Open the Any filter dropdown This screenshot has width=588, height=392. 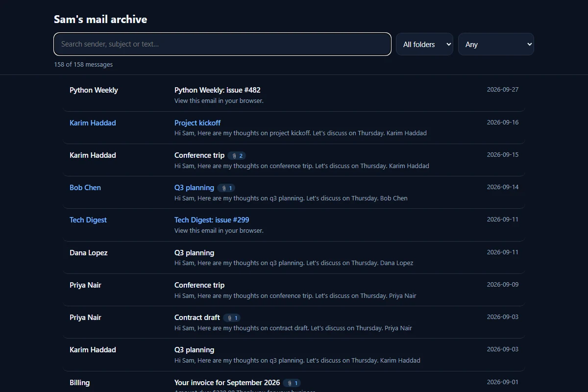tap(496, 44)
